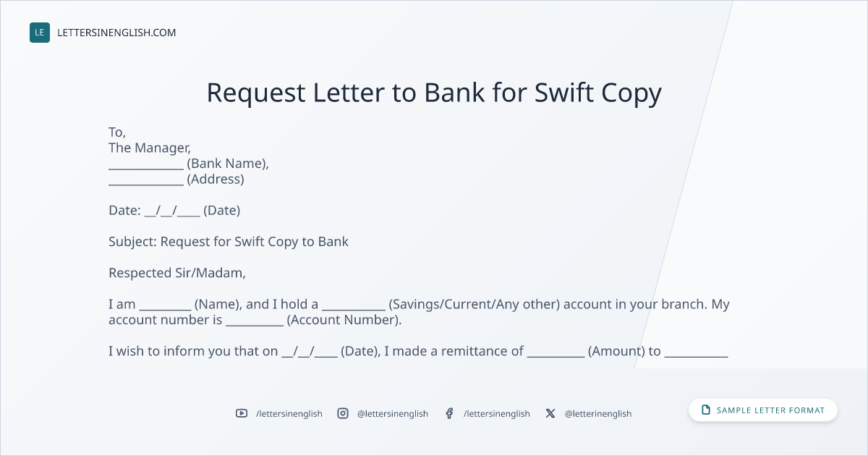Screen dimensions: 868x456
Task: Click the Subject line text
Action: (x=229, y=242)
